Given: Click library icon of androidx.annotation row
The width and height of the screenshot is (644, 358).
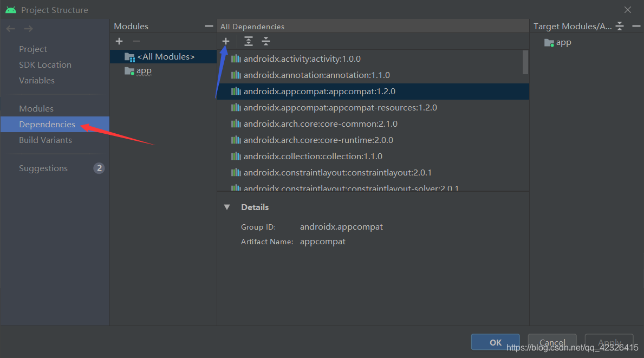Looking at the screenshot, I should pos(236,75).
